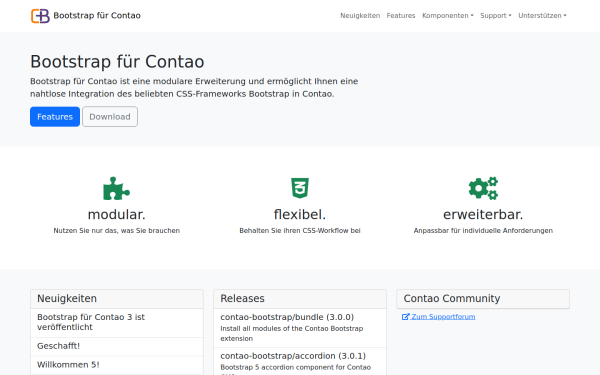Expand the Support dropdown menu

pyautogui.click(x=496, y=16)
